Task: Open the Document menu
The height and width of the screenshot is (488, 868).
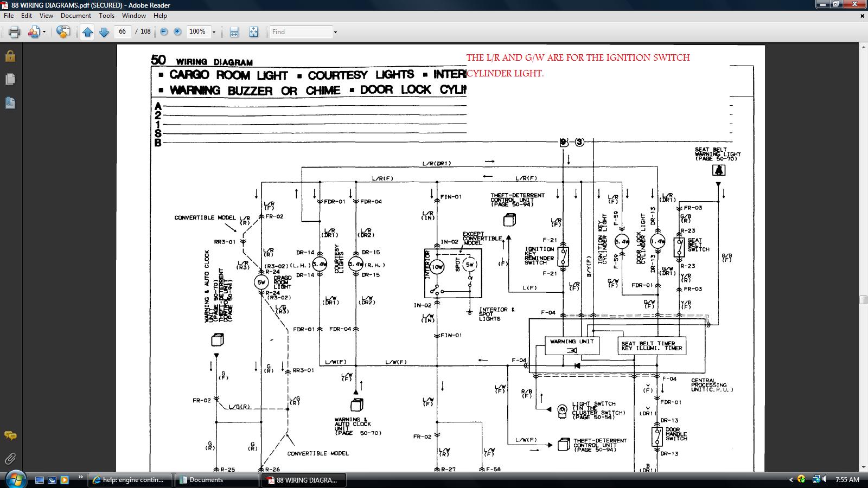Action: (x=75, y=16)
